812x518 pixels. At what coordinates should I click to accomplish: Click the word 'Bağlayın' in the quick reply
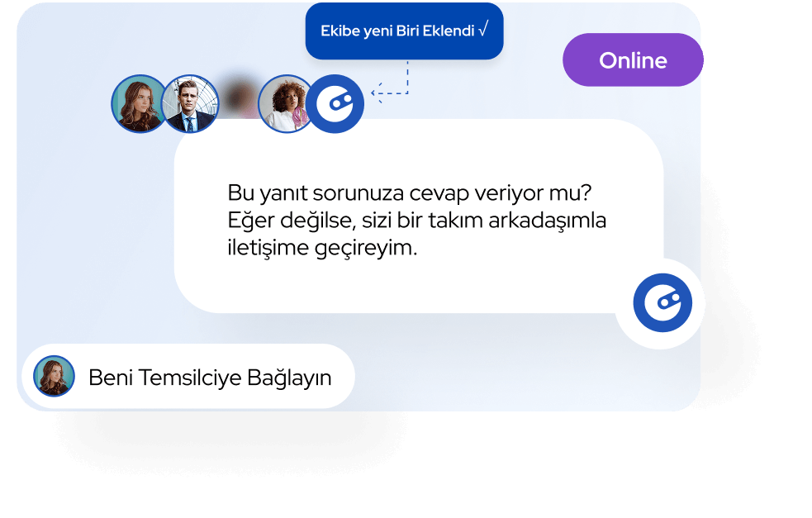(289, 378)
